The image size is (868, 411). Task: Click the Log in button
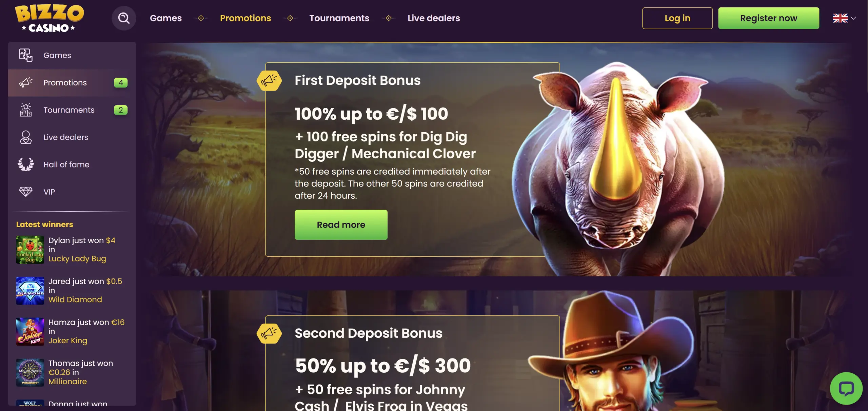click(677, 18)
